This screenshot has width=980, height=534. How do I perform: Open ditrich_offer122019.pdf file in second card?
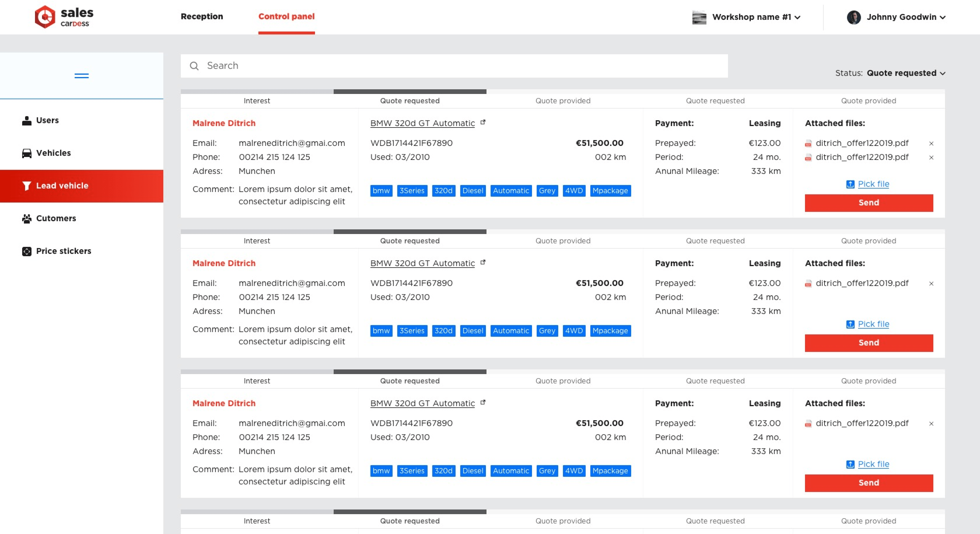point(862,284)
